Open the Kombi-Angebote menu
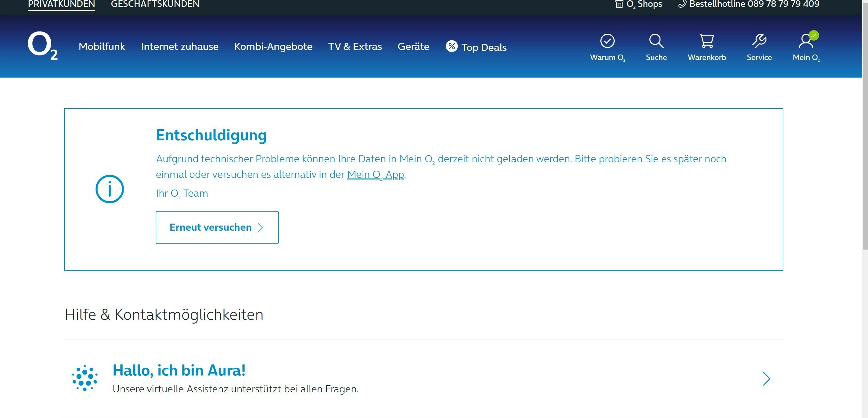Viewport: 868px width, 418px height. pyautogui.click(x=273, y=46)
